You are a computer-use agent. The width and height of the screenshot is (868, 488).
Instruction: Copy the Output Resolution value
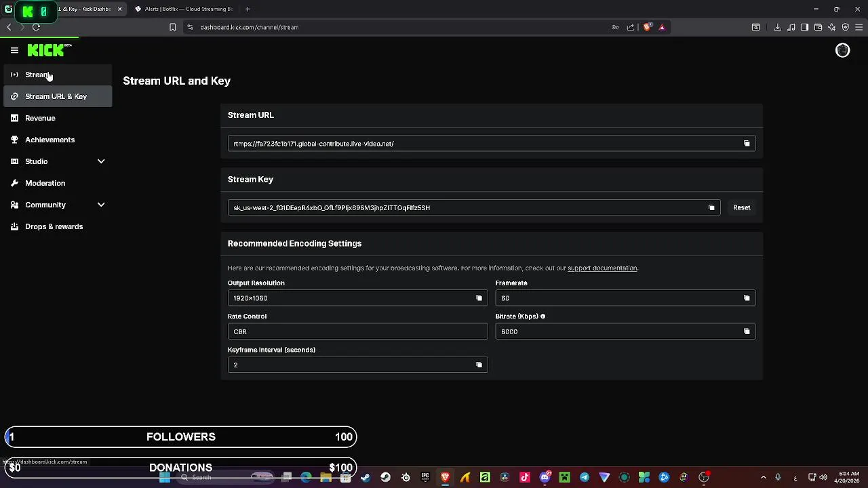(479, 298)
